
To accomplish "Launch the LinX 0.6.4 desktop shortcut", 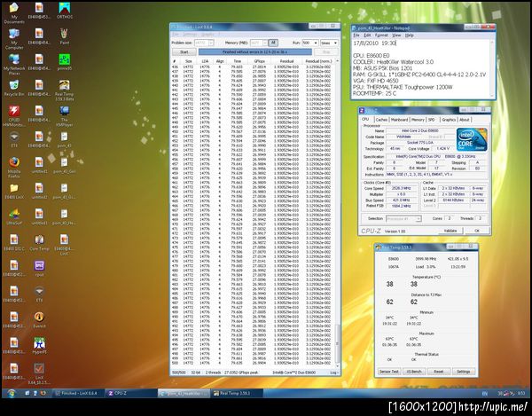I will pyautogui.click(x=39, y=373).
